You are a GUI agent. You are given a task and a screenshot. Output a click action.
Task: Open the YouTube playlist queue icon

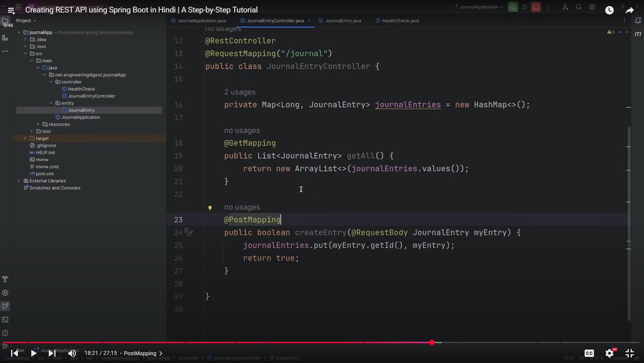11,10
